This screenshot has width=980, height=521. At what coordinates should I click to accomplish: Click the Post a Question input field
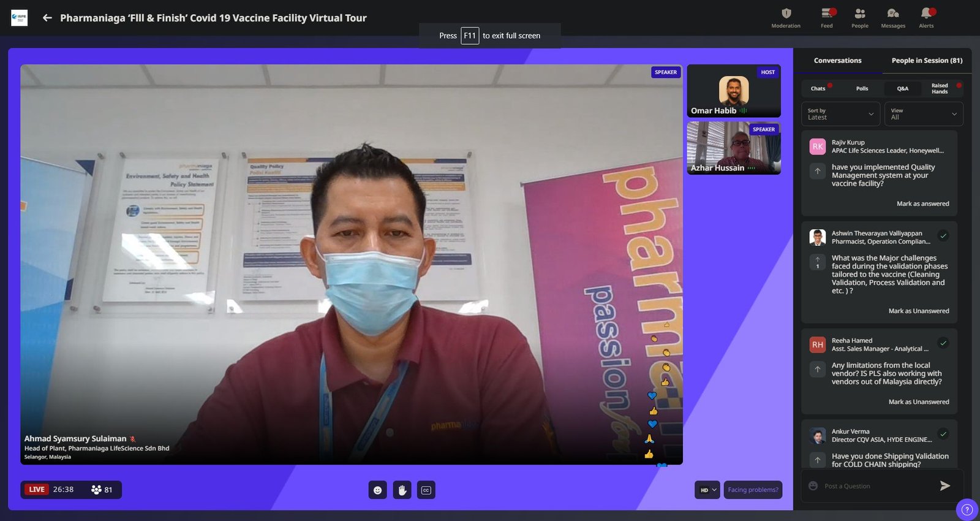point(876,486)
